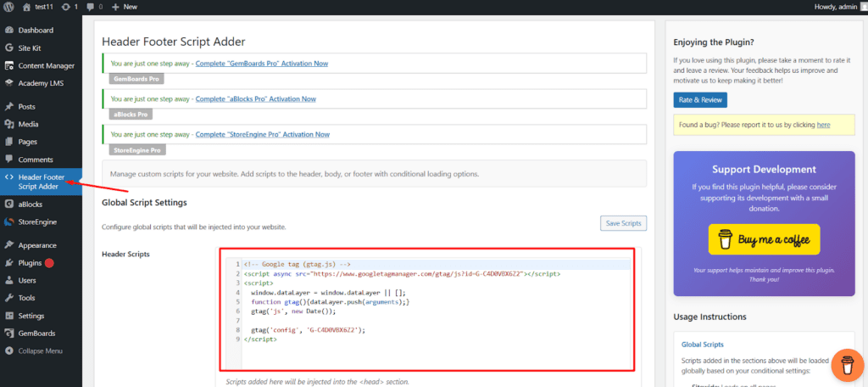Viewport: 868px width, 387px height.
Task: Click the Header Footer Script Adder code icon
Action: 8,177
